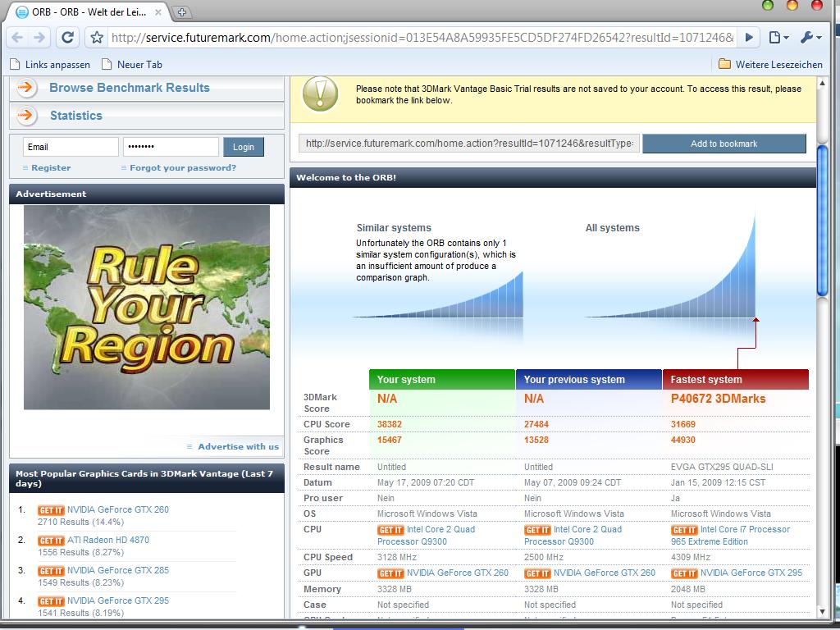Open Your system GeForce GTX 260 GPU link

pos(458,573)
